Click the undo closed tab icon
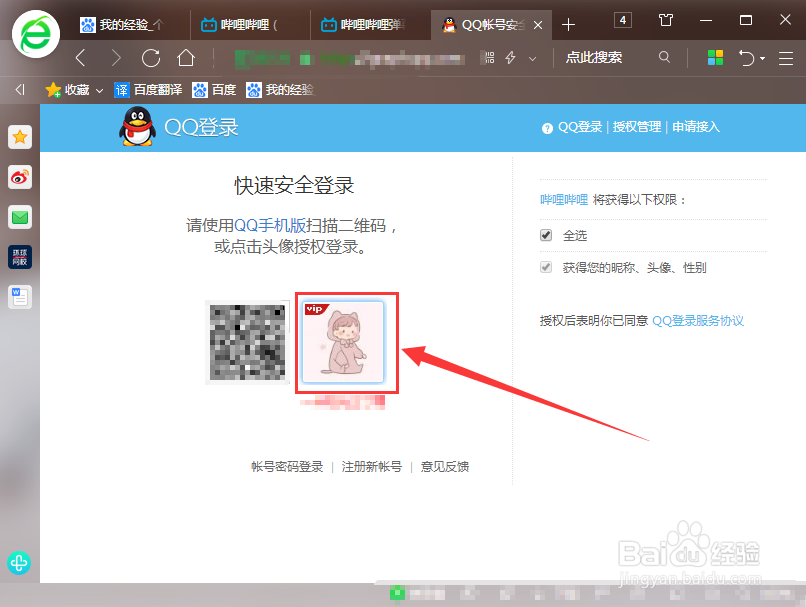Image resolution: width=806 pixels, height=607 pixels. pos(746,58)
